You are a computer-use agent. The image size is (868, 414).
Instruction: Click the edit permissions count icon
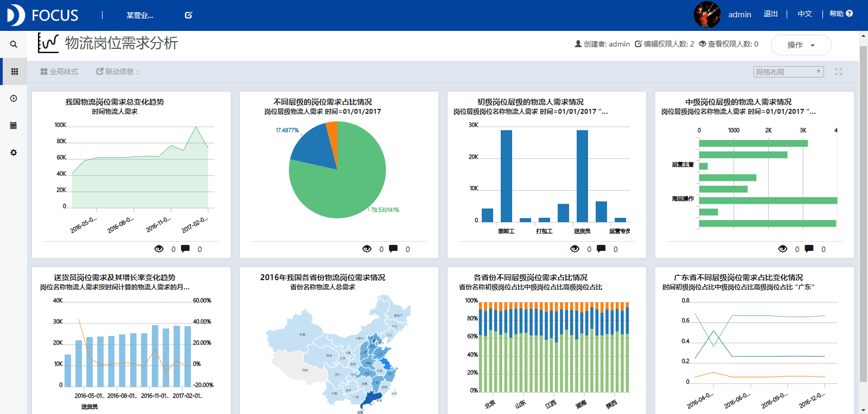(x=639, y=44)
